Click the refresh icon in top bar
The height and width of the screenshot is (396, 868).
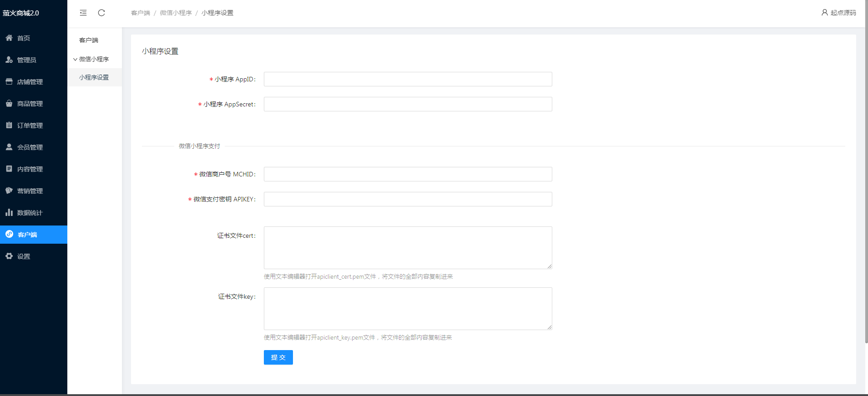101,13
